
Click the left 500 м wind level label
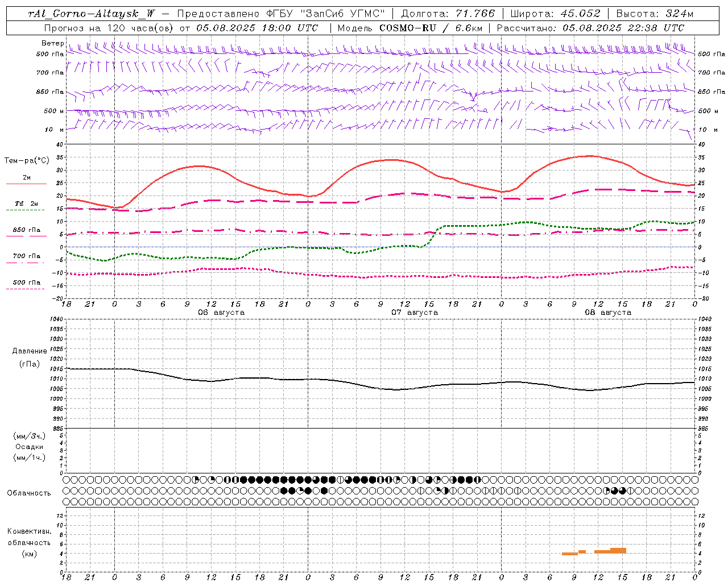54,111
